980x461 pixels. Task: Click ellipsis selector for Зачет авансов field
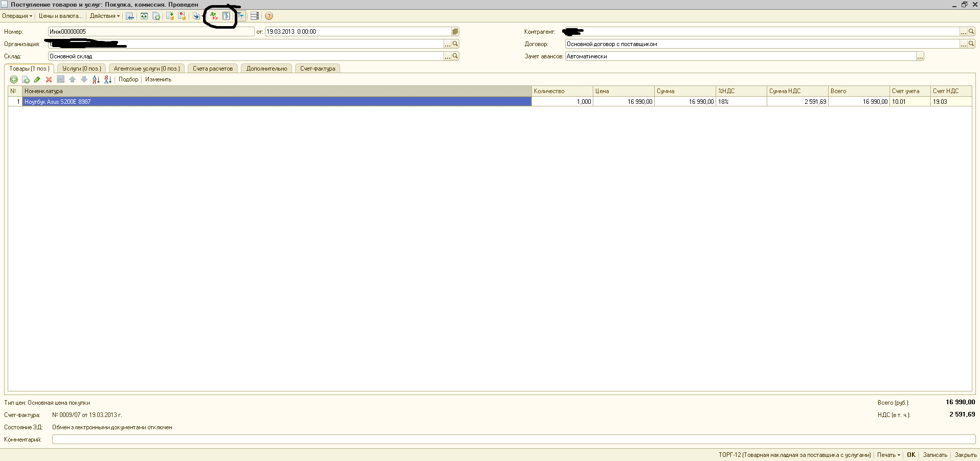[x=920, y=56]
